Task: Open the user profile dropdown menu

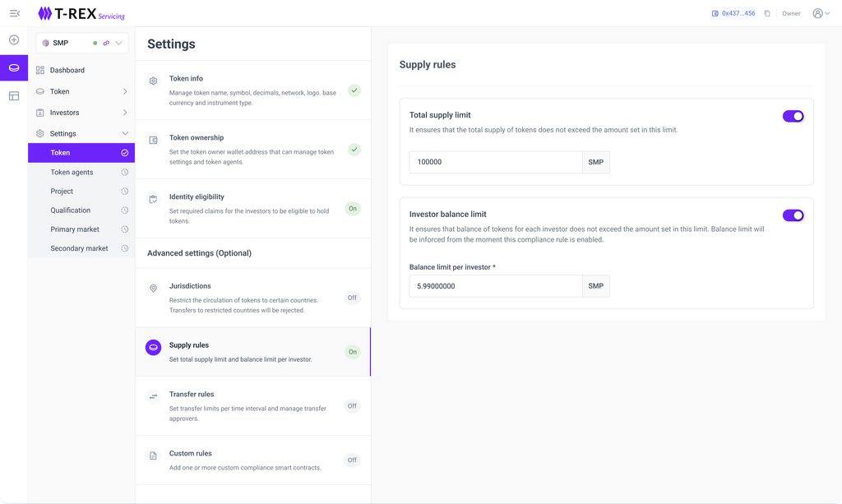Action: tap(821, 13)
